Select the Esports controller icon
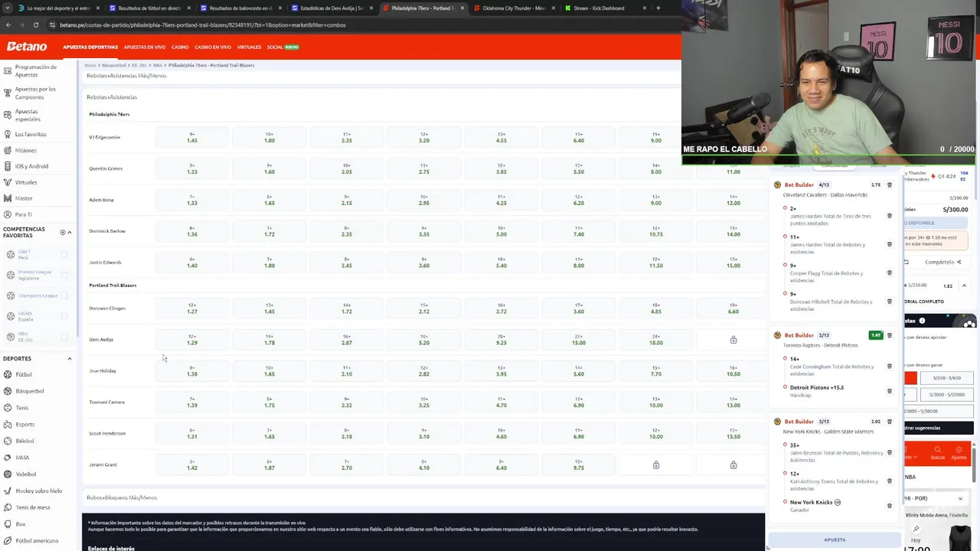The image size is (980, 551). pos(8,424)
